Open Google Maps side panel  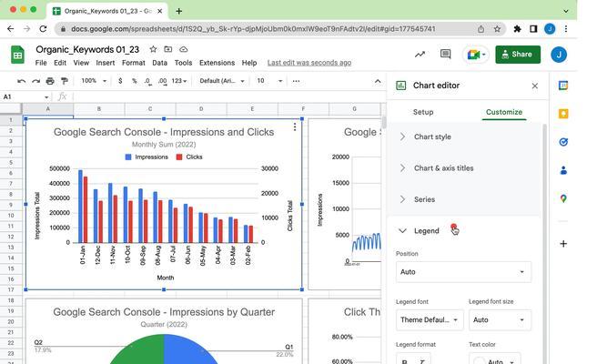563,198
